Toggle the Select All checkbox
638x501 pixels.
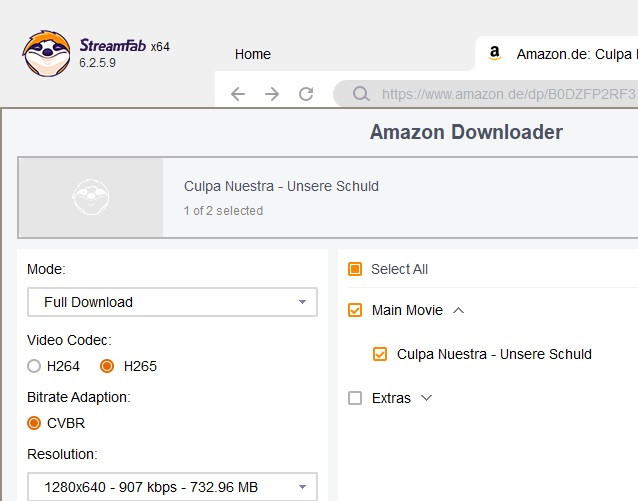tap(355, 269)
